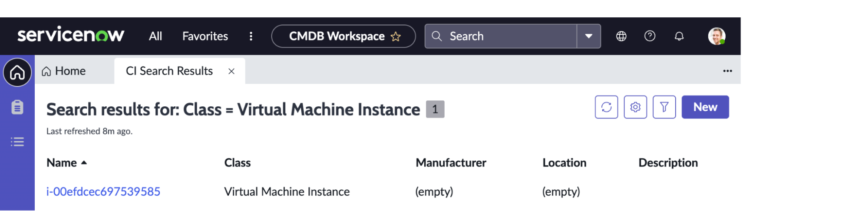Open the i-00efdcec697539585 record link
The height and width of the screenshot is (211, 868).
point(103,191)
